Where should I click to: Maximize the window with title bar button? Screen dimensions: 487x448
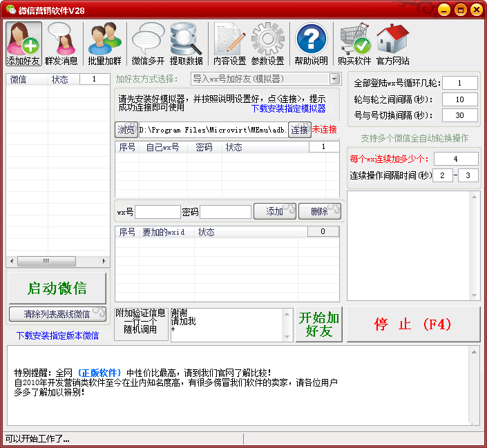click(461, 10)
